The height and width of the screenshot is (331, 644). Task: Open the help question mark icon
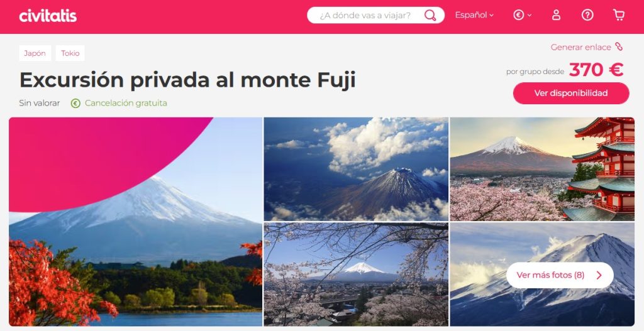(587, 15)
